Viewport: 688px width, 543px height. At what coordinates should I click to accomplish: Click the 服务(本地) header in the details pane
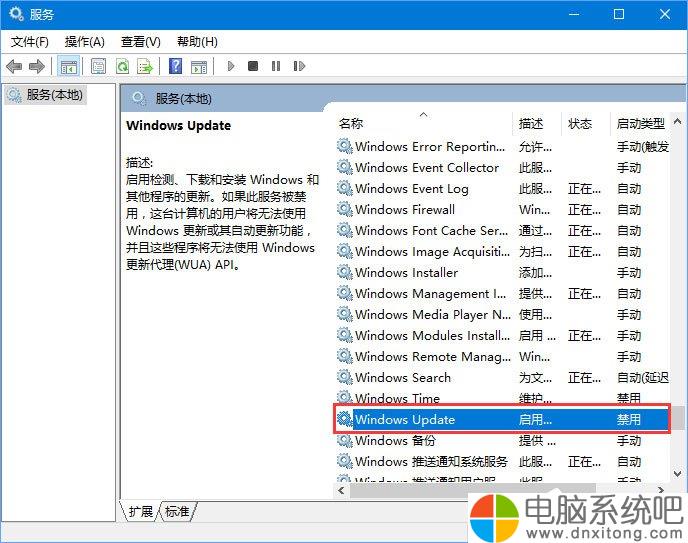click(183, 99)
